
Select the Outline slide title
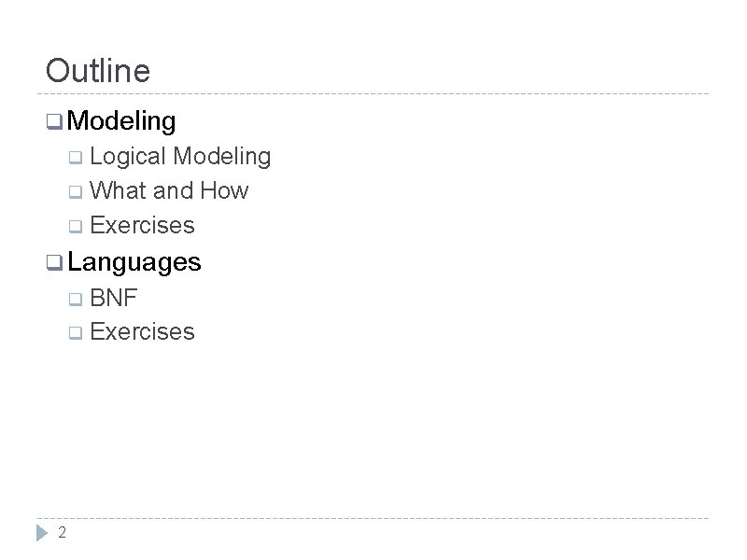[x=97, y=71]
